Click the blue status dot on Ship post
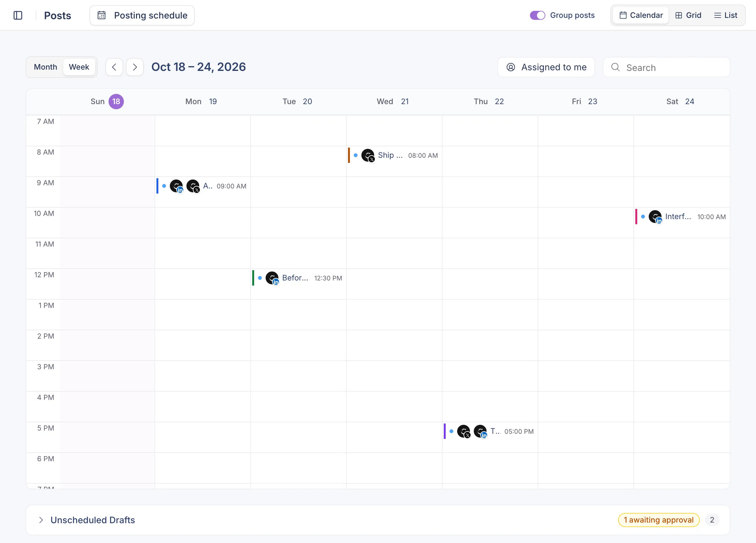This screenshot has width=756, height=543. click(356, 156)
